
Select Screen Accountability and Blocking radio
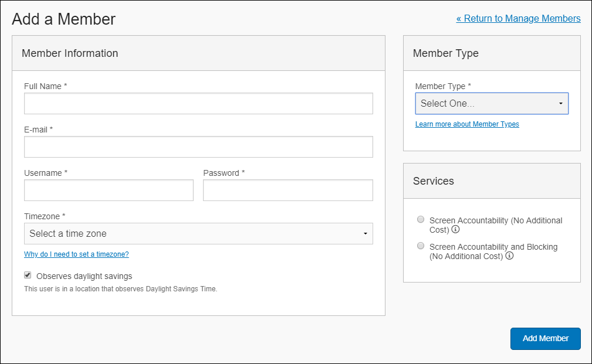point(421,246)
